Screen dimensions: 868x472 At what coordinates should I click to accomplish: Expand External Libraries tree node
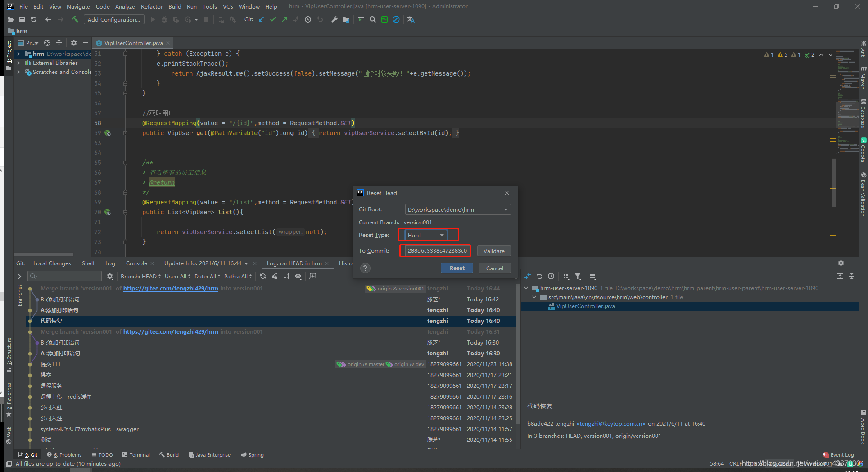point(18,63)
